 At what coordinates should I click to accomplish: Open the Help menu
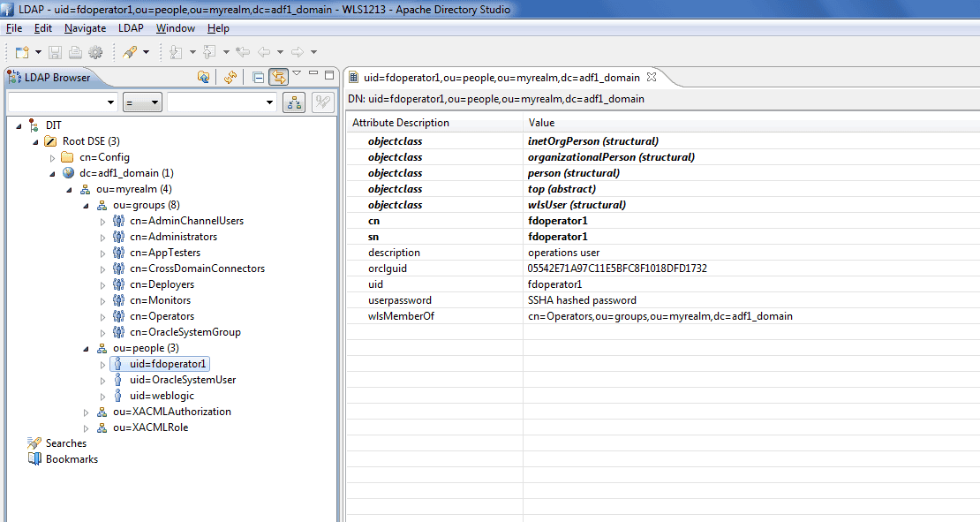coord(218,28)
